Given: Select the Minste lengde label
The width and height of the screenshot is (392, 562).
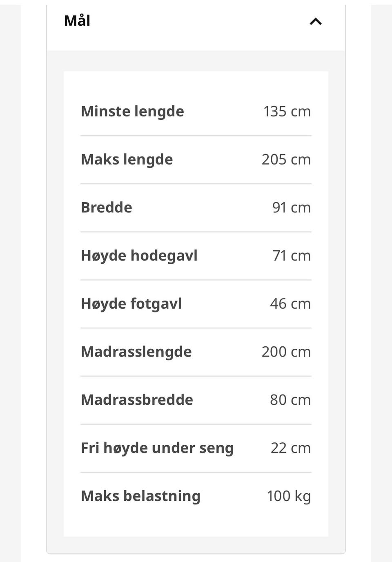Looking at the screenshot, I should click(132, 112).
